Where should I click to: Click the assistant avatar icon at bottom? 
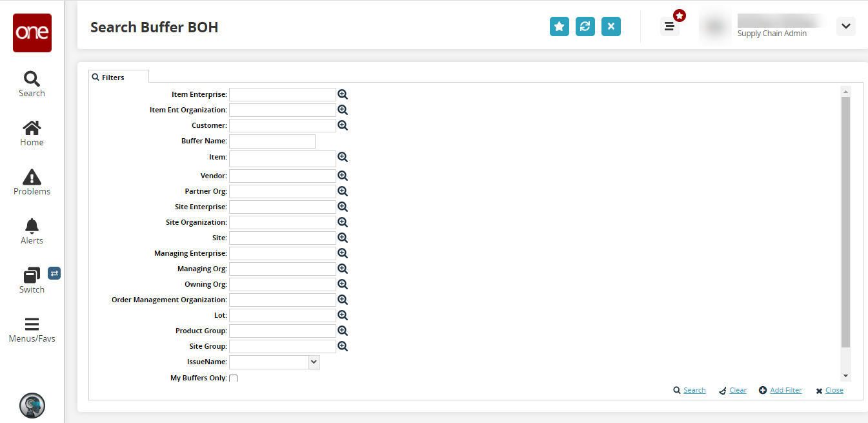(32, 406)
